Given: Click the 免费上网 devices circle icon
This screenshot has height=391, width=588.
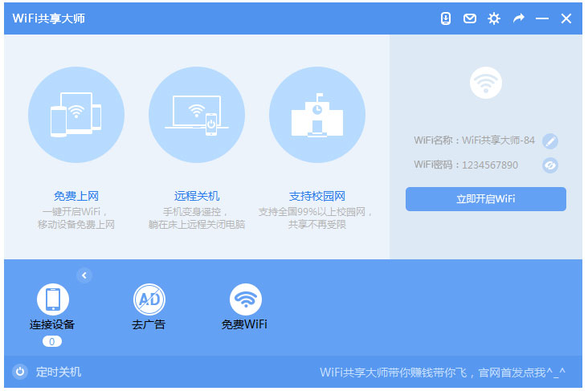Looking at the screenshot, I should pyautogui.click(x=76, y=115).
